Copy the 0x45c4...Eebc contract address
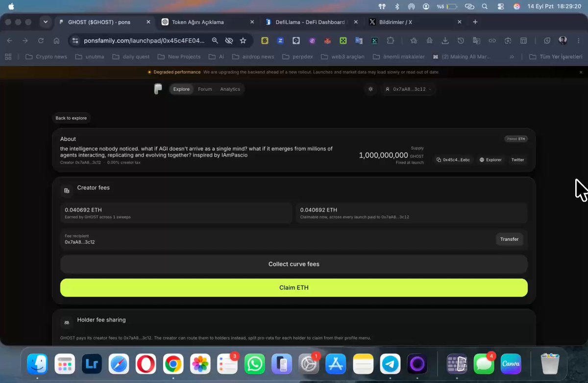Screen dimensions: 588x383 454,160
